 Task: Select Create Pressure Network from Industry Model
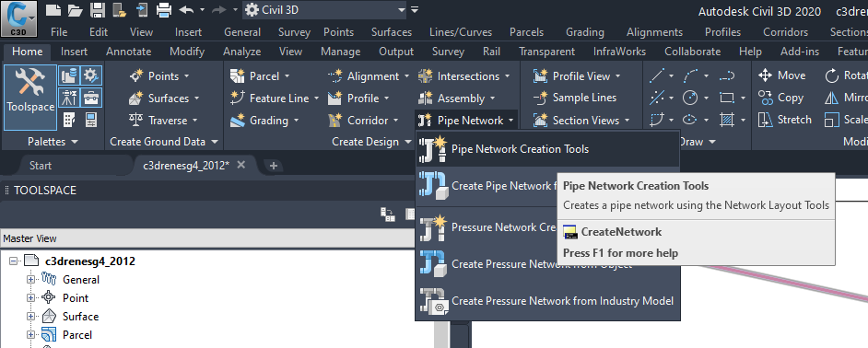(x=547, y=301)
